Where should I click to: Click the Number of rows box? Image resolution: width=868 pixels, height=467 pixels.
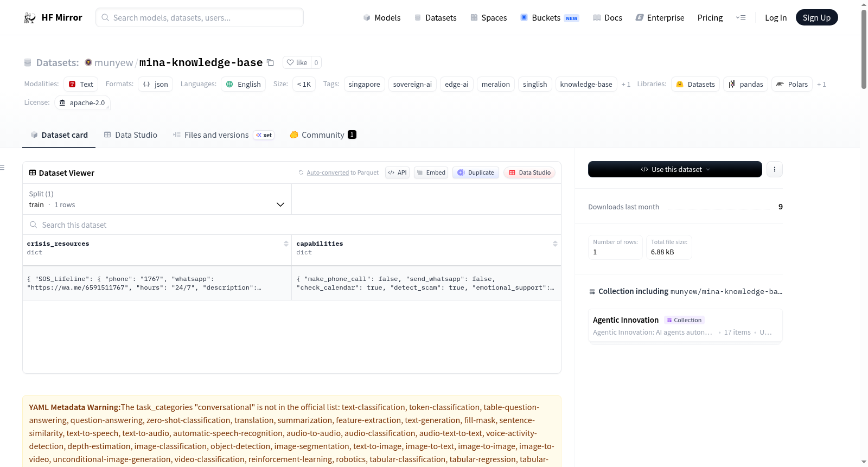pos(615,247)
